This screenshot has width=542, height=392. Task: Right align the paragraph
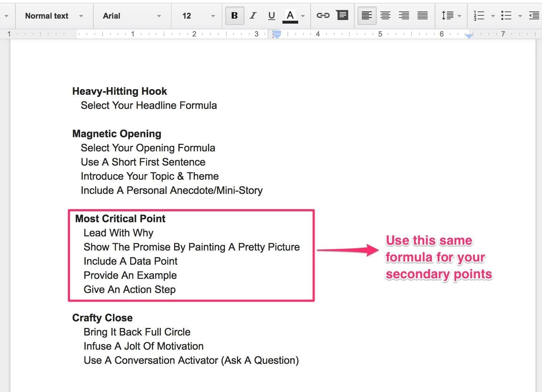(404, 15)
